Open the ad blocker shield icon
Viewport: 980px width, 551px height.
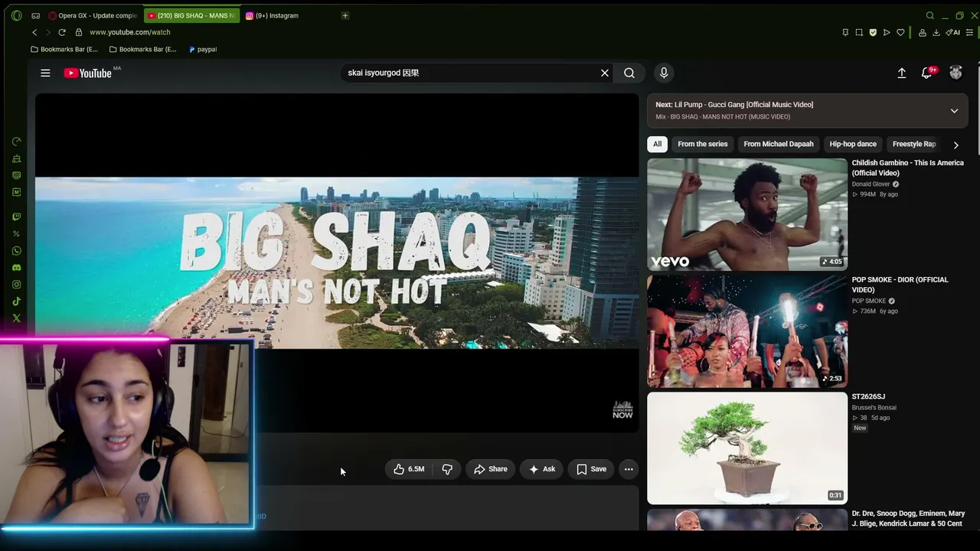873,32
